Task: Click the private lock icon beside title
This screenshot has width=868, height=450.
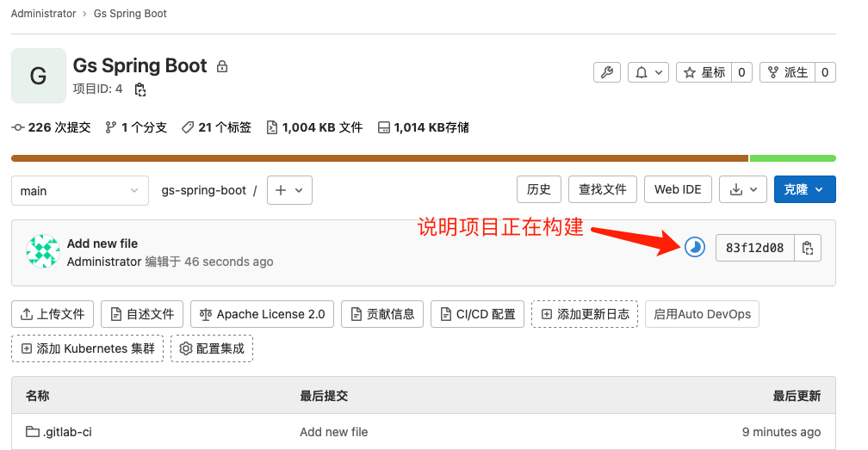Action: click(x=222, y=66)
